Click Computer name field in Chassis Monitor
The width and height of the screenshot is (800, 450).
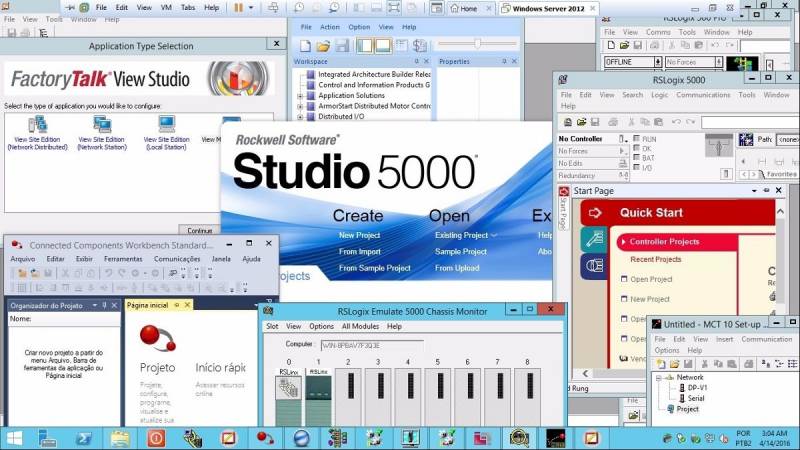372,345
